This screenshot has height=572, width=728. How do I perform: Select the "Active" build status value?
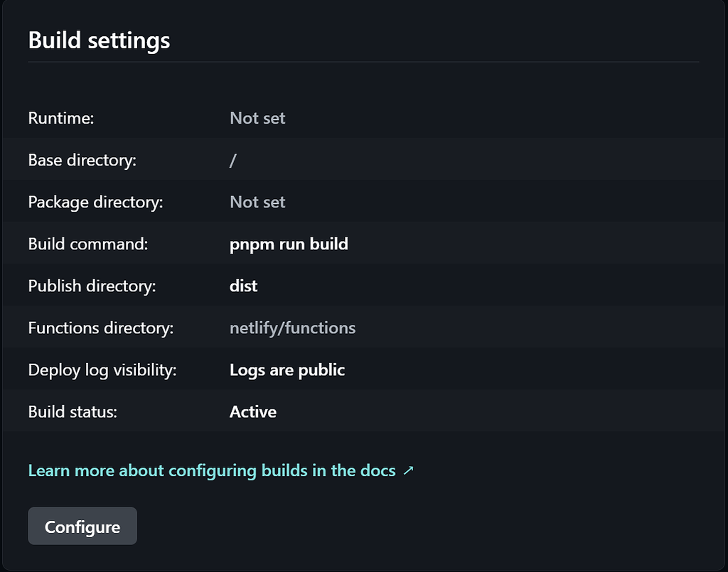[253, 411]
